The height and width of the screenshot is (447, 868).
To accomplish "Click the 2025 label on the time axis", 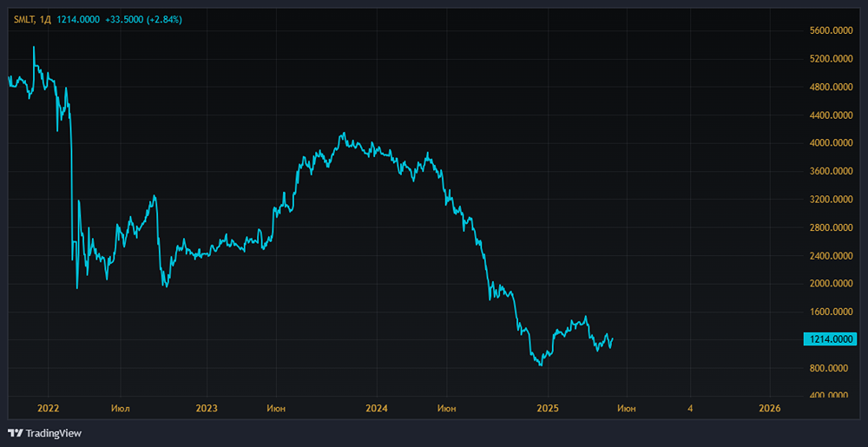I will pyautogui.click(x=547, y=408).
